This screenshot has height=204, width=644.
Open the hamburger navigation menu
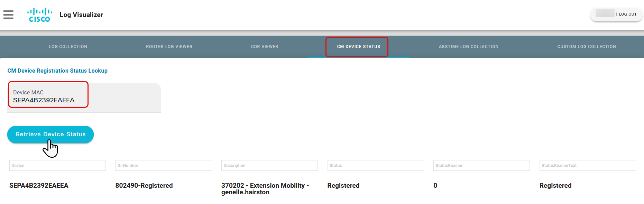pyautogui.click(x=8, y=15)
